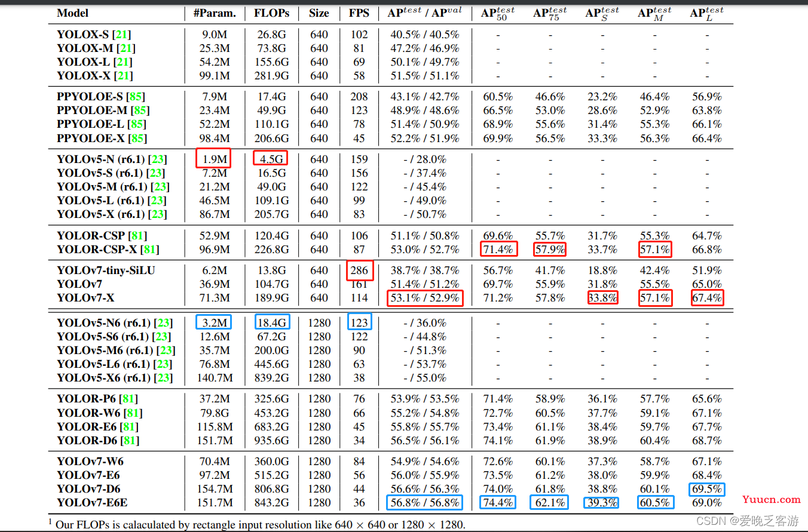
Task: Click the 60.5% AP M cell of YOLOv7-E6E
Action: [656, 502]
